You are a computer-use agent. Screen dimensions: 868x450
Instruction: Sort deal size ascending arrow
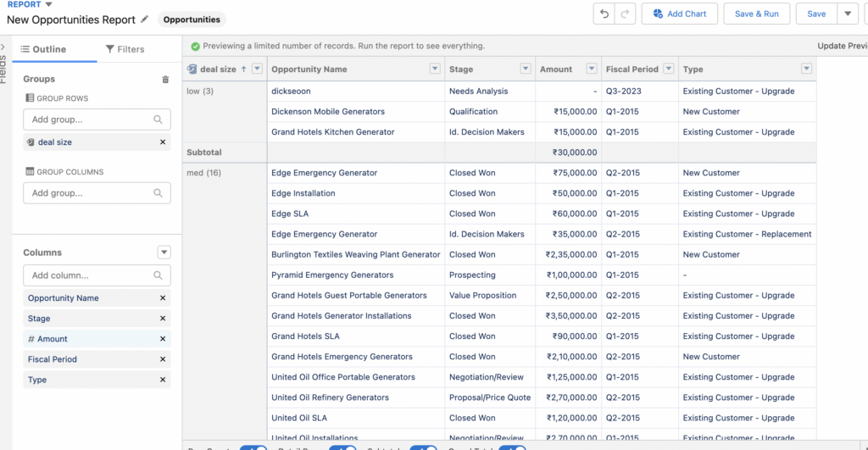click(243, 69)
